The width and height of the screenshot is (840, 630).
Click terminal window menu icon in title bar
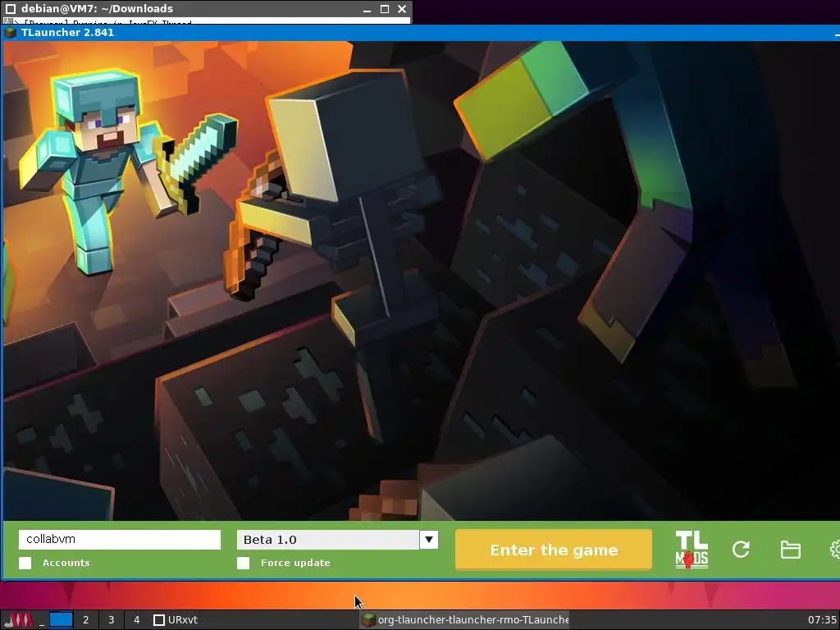tap(10, 8)
